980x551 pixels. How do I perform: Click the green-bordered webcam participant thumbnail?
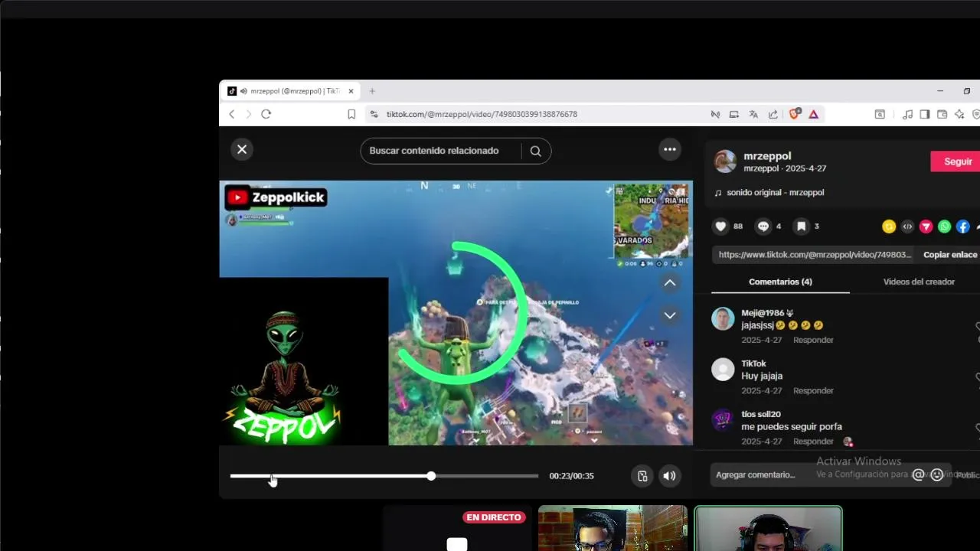coord(768,529)
